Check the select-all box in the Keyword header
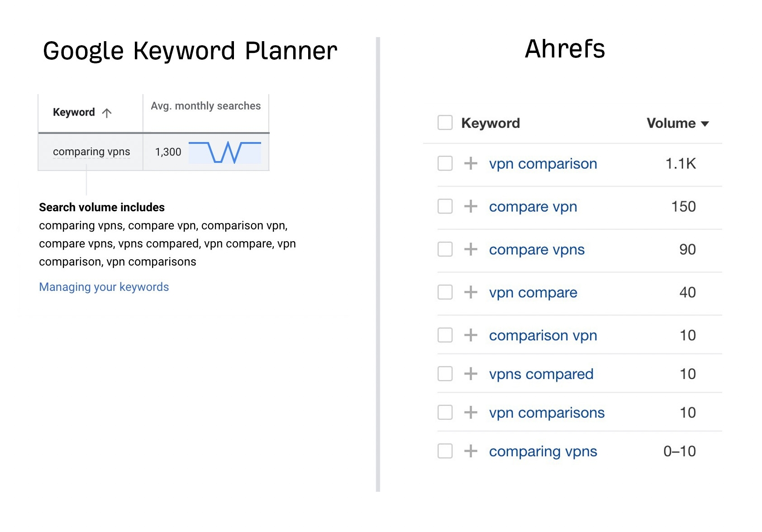Viewport: 762px width, 532px height. pyautogui.click(x=445, y=123)
